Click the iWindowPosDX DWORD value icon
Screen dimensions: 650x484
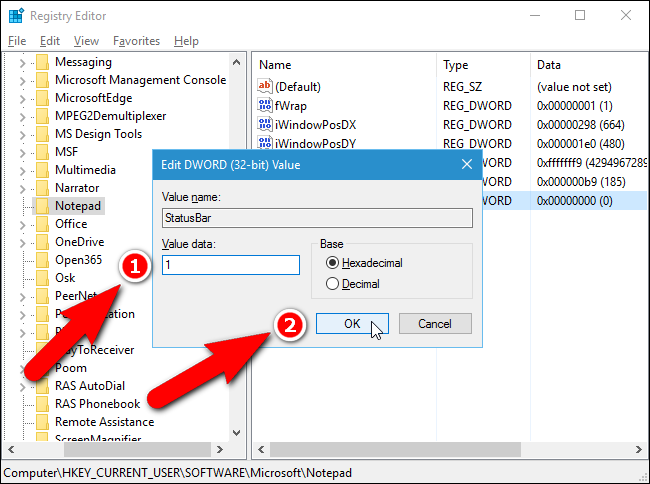264,124
